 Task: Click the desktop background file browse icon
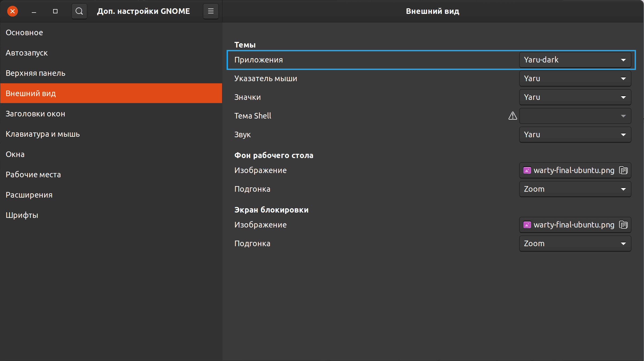(x=623, y=170)
